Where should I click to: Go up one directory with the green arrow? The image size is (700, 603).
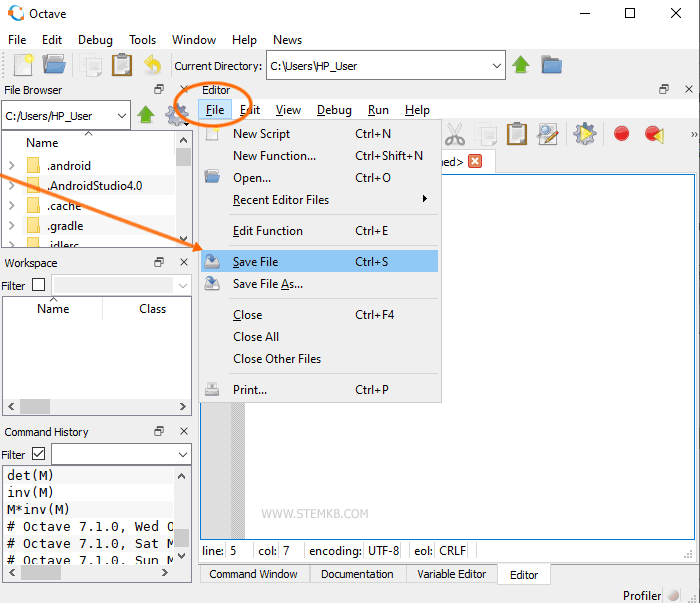pos(521,66)
